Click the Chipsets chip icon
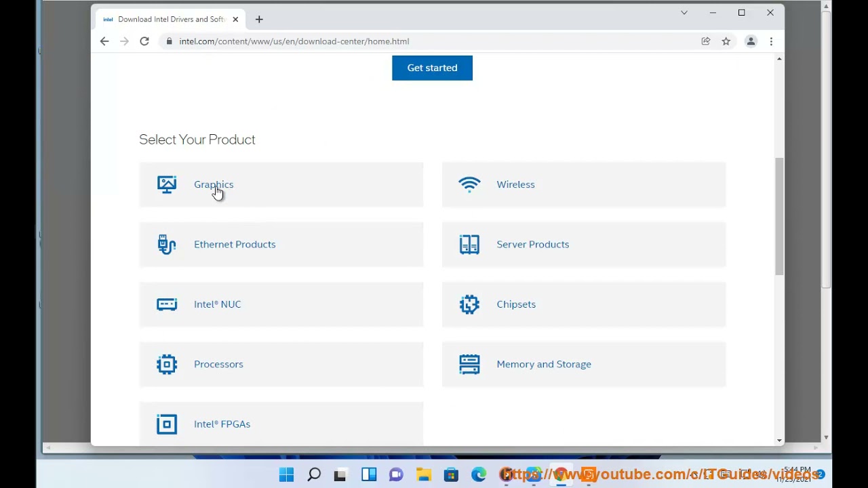 [469, 304]
